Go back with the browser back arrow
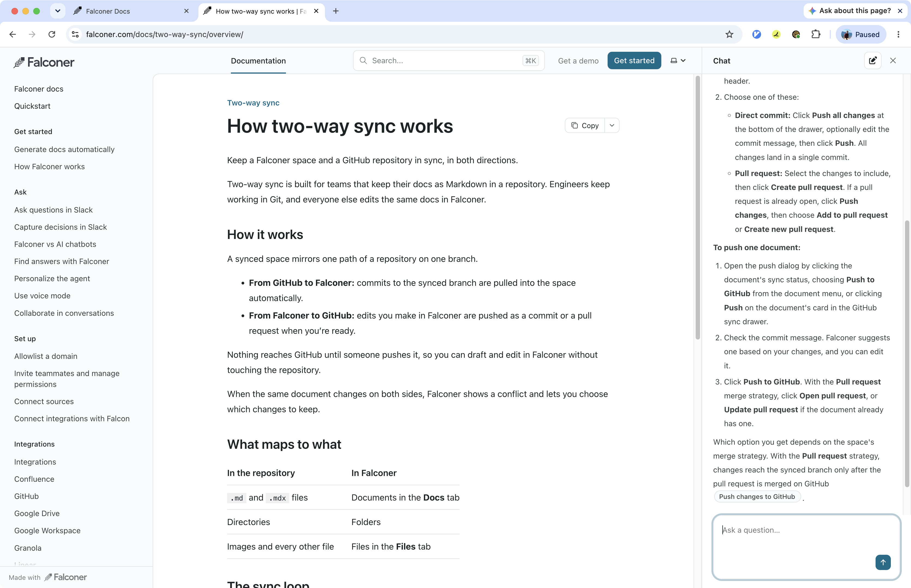911x588 pixels. 13,34
